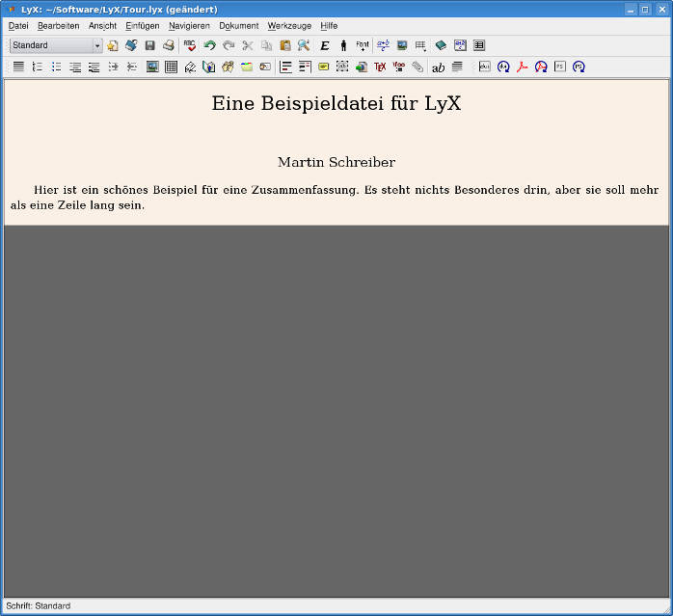This screenshot has width=673, height=616.
Task: Insert figure float icon
Action: pyautogui.click(x=152, y=67)
